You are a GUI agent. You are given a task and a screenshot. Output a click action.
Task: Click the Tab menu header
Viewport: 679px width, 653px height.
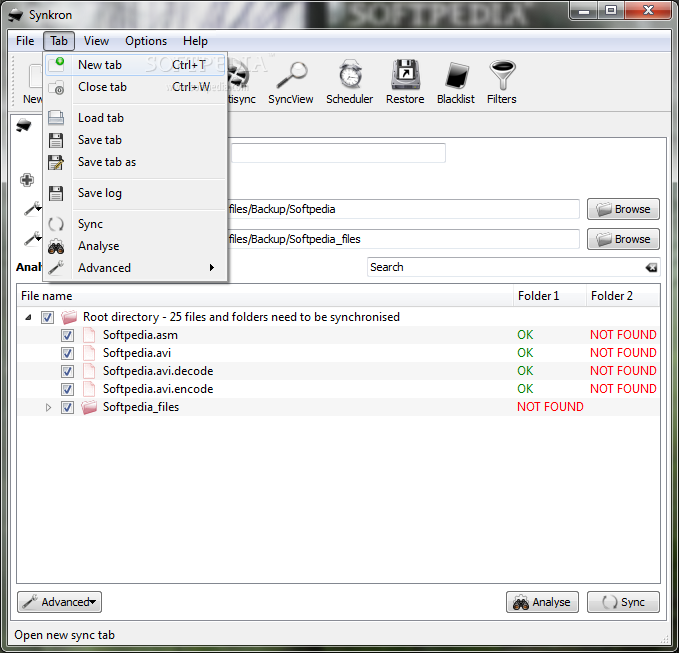59,41
